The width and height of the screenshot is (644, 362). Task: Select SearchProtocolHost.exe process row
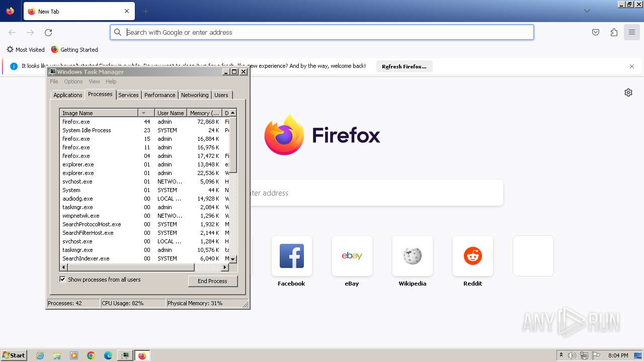(x=144, y=224)
